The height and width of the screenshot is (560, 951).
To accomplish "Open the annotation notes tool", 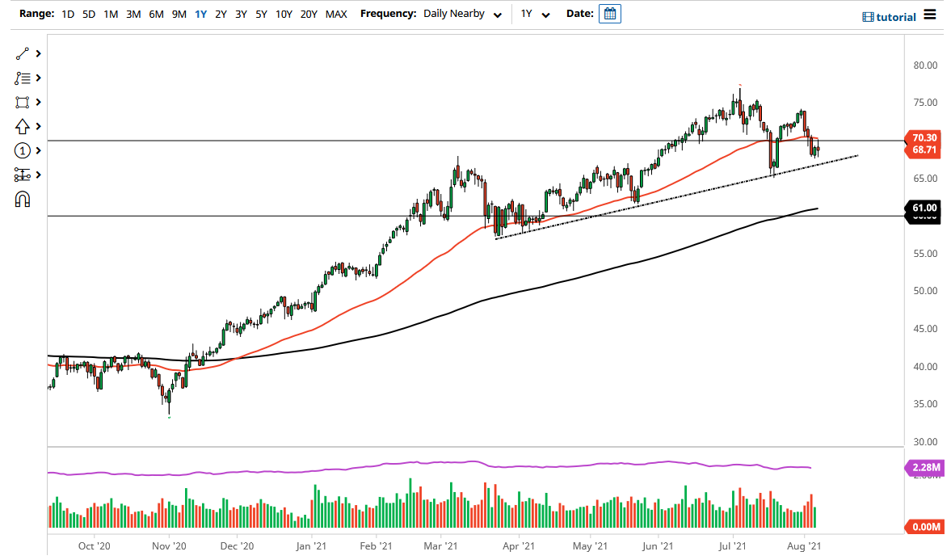I will pos(23,78).
